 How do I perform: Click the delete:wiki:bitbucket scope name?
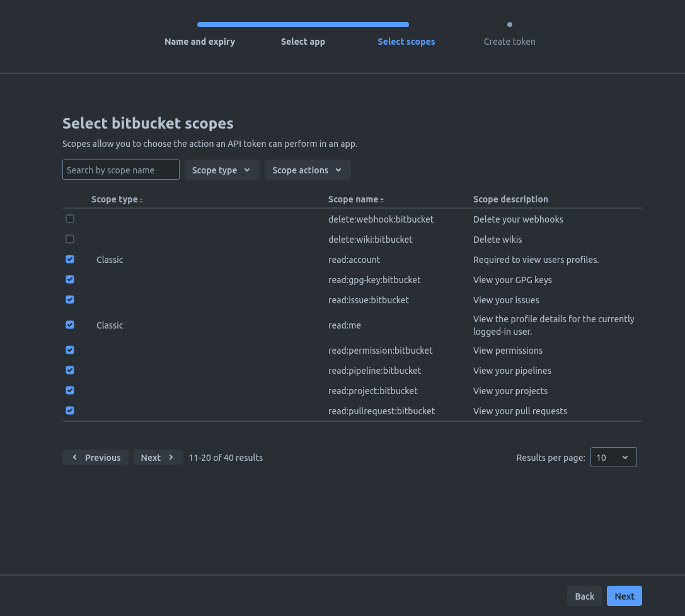371,240
